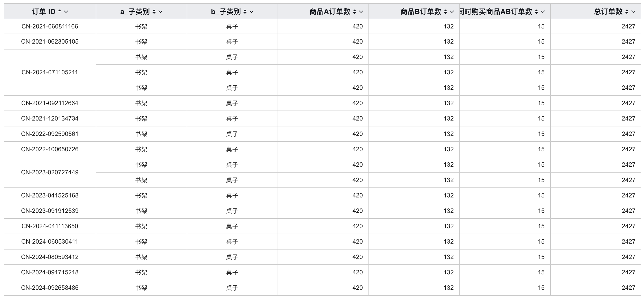Image resolution: width=644 pixels, height=299 pixels.
Task: Select order cell CN-2021-060811166
Action: coord(50,26)
